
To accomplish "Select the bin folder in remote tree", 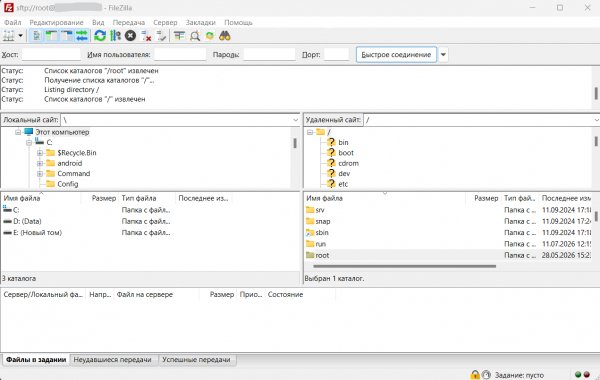I will click(343, 142).
